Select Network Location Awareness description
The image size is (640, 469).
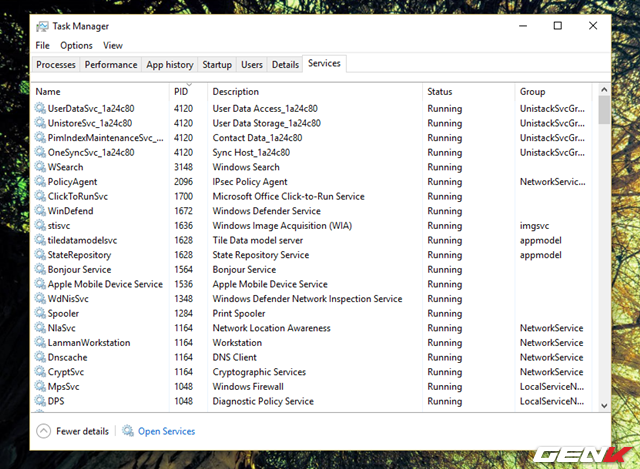271,328
